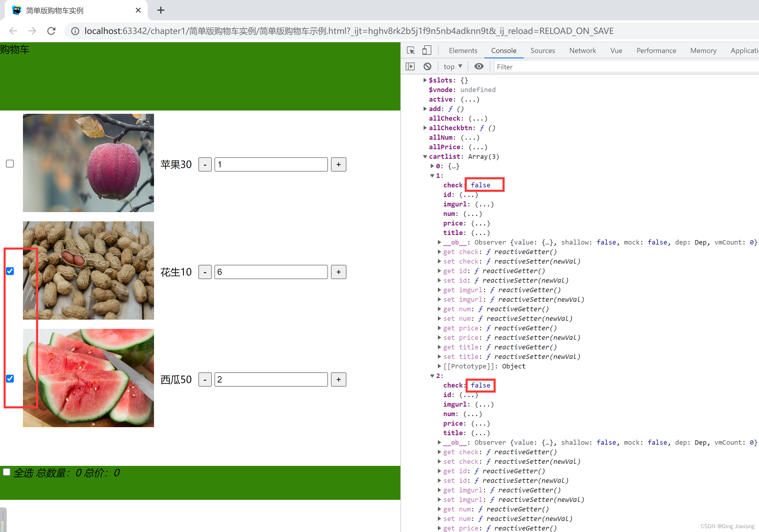
Task: Open a new browser tab with the plus icon
Action: (x=161, y=10)
